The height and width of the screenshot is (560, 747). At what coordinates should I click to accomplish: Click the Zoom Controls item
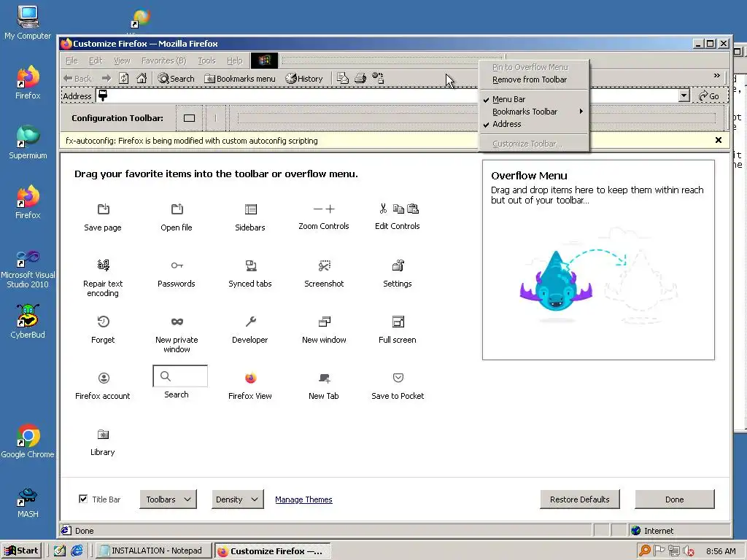click(x=324, y=217)
